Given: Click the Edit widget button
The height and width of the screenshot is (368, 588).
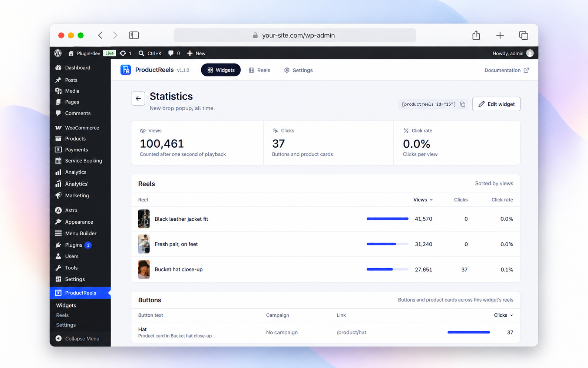Looking at the screenshot, I should click(x=496, y=104).
